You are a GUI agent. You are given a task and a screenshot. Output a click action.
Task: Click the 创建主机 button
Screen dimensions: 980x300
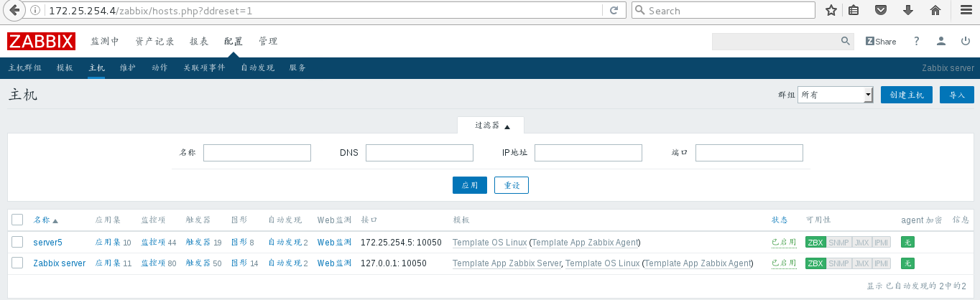coord(907,95)
